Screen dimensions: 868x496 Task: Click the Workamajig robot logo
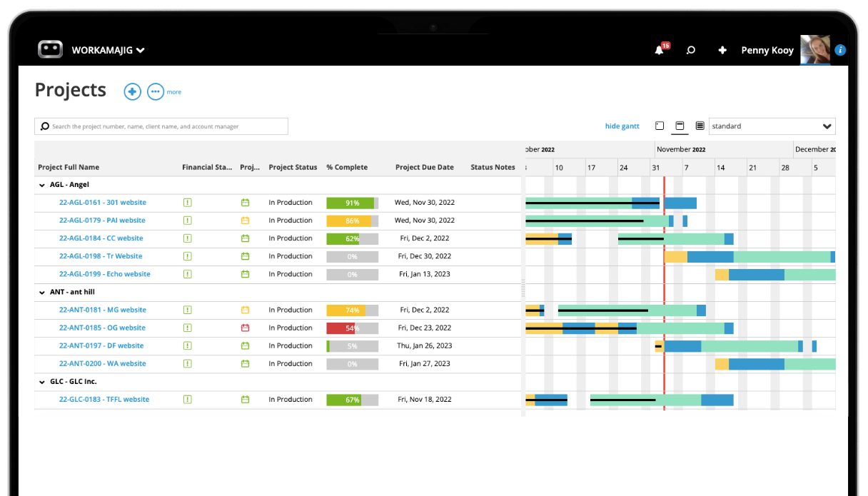[x=49, y=49]
